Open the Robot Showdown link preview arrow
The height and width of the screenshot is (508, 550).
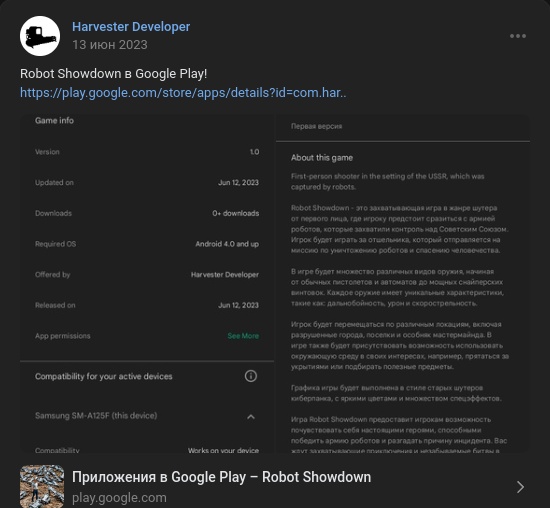click(x=521, y=487)
